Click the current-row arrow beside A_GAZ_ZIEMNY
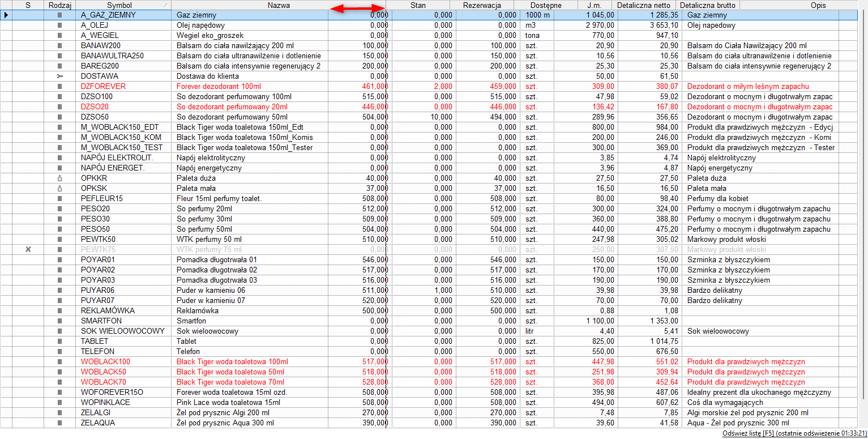 (x=6, y=15)
